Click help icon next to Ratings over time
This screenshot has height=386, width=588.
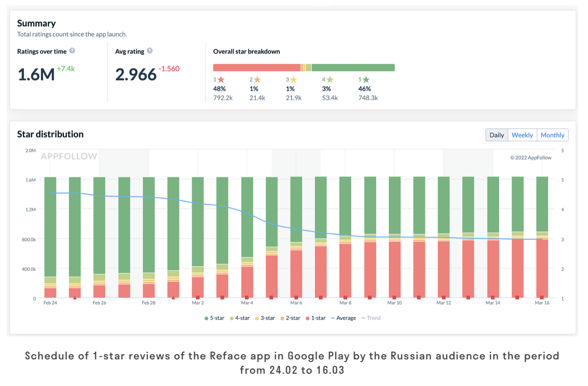(72, 51)
